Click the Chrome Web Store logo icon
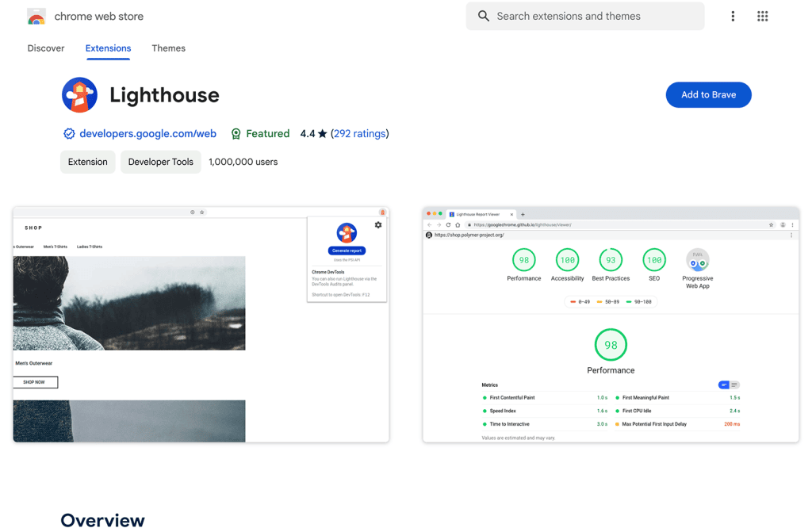This screenshot has width=812, height=528. (36, 15)
